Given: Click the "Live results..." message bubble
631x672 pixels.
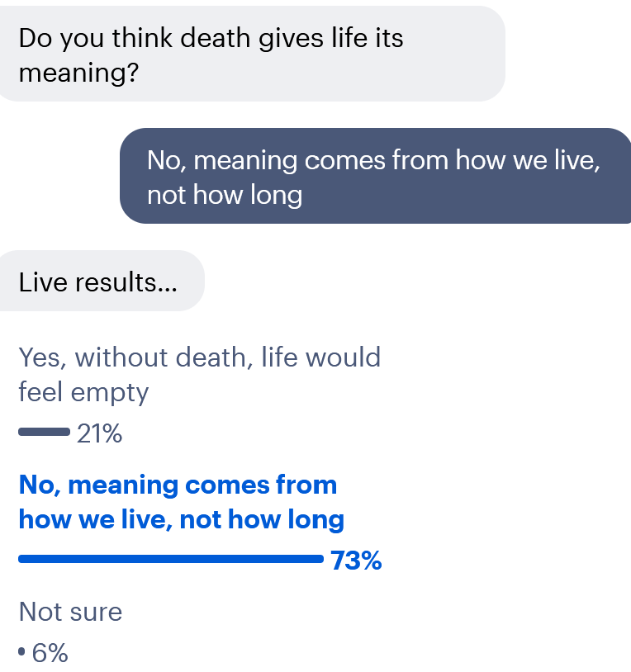Looking at the screenshot, I should pyautogui.click(x=98, y=282).
